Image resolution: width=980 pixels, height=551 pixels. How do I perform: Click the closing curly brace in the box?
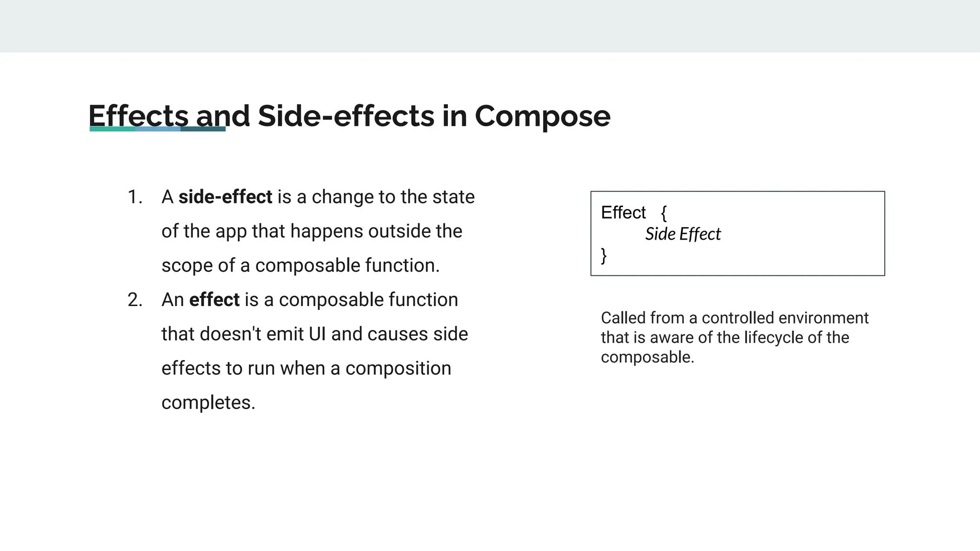click(604, 255)
